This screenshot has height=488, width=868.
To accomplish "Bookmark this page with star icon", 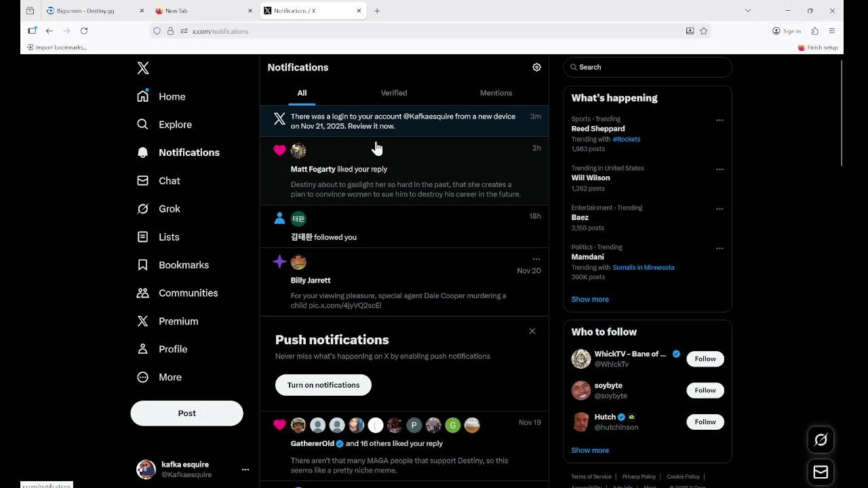I will tap(704, 30).
